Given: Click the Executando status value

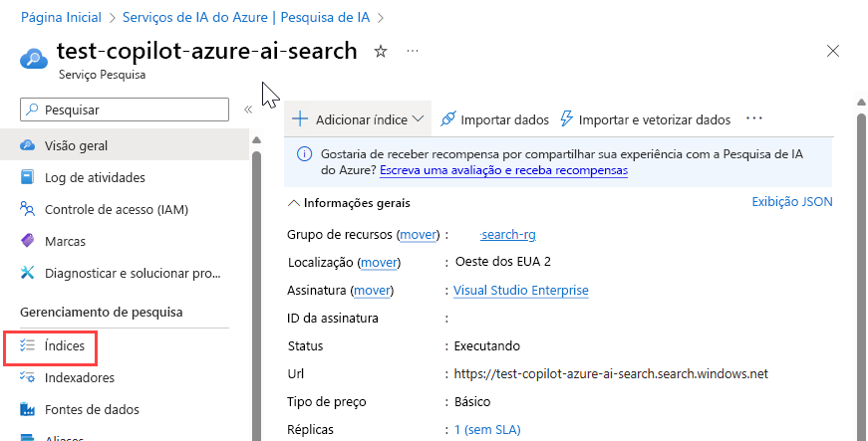Looking at the screenshot, I should click(487, 346).
